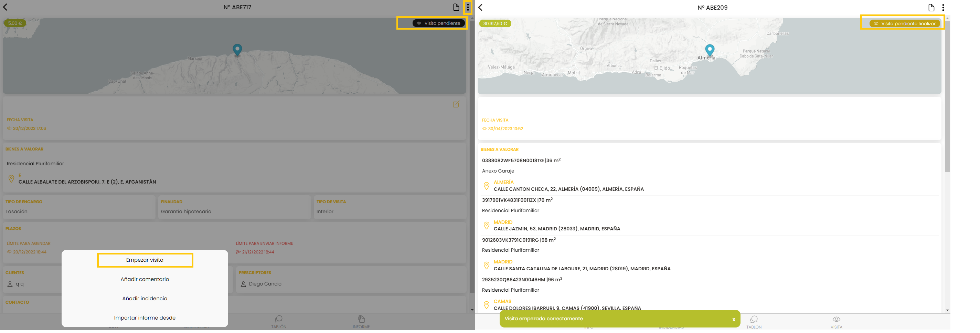The width and height of the screenshot is (980, 333).
Task: Click Diego Cancio prescriptor name
Action: point(265,284)
